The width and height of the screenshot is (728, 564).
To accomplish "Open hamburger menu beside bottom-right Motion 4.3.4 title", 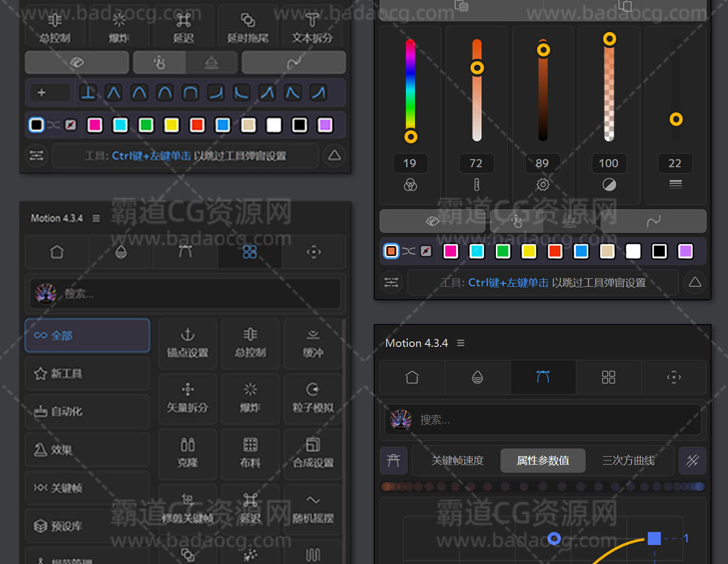I will tap(461, 343).
